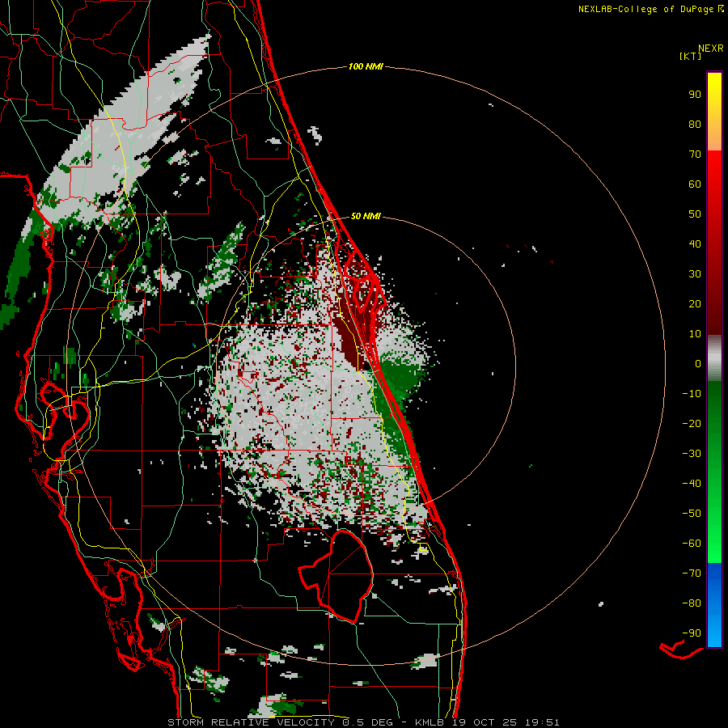Click the 100 NMI range ring label
The image size is (728, 728).
(366, 67)
